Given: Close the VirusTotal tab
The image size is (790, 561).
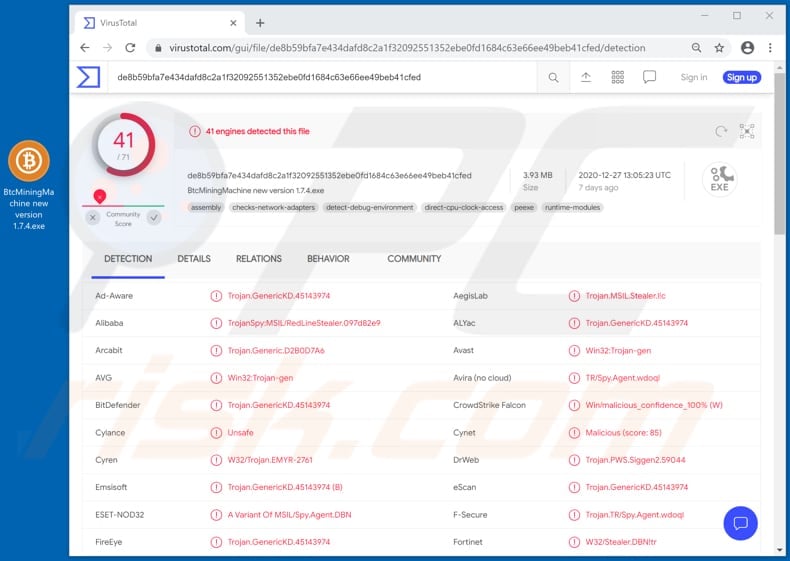Looking at the screenshot, I should click(233, 23).
